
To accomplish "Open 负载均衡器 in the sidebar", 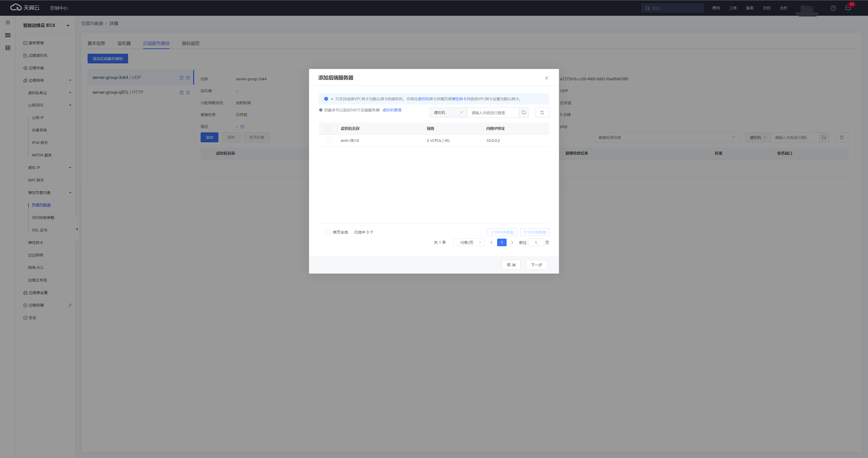I will 41,205.
